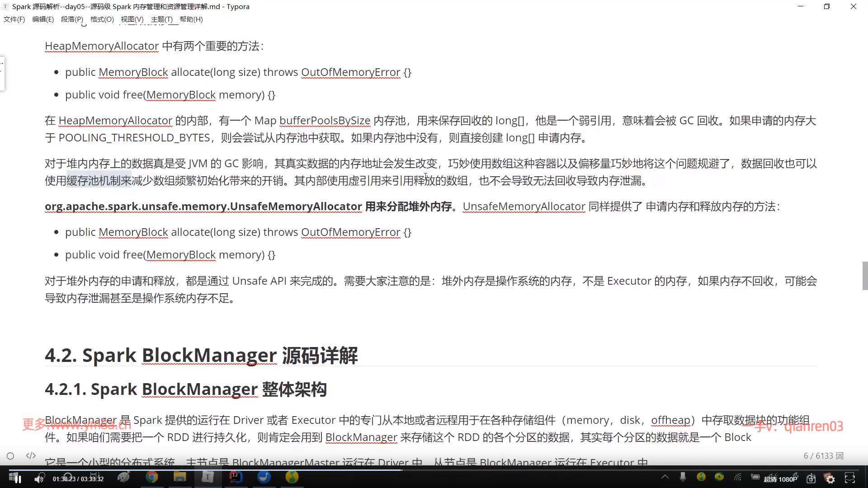Toggle sidebar circle icon in status bar

tap(10, 456)
